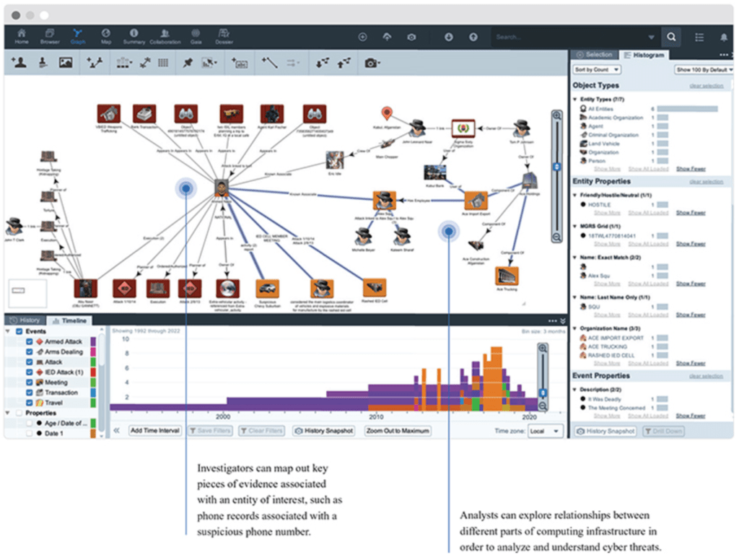
Task: Collapse the Organization Name (3/3) section
Action: coord(575,328)
